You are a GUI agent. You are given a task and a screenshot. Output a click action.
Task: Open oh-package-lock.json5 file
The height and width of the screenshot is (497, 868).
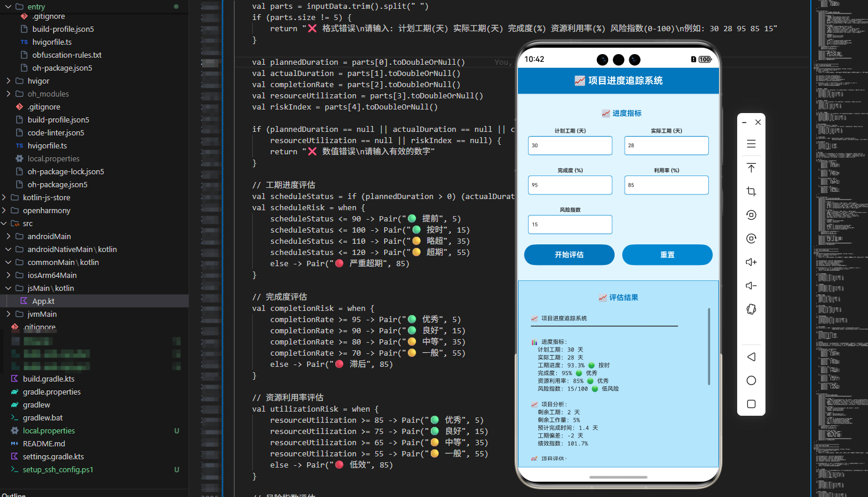click(66, 171)
